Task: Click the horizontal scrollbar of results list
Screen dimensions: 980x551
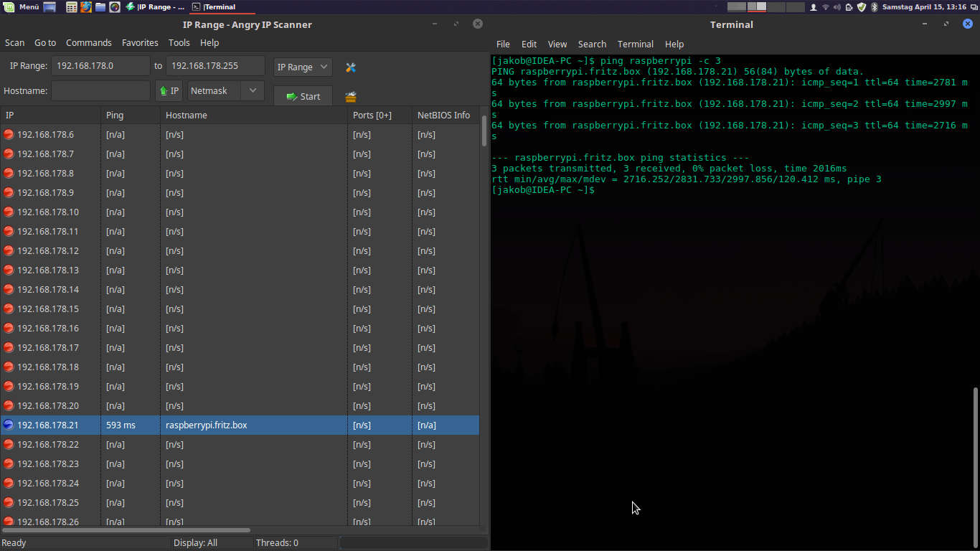Action: point(126,530)
